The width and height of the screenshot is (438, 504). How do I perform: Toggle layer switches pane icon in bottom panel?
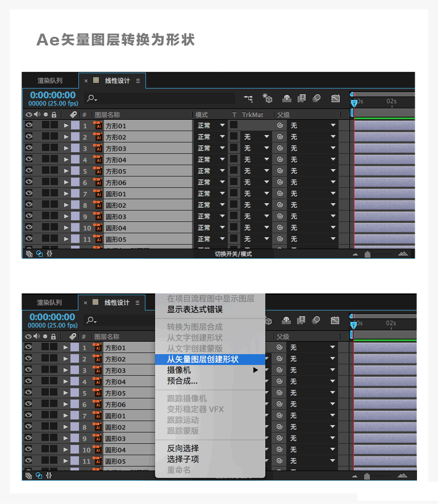coord(28,476)
